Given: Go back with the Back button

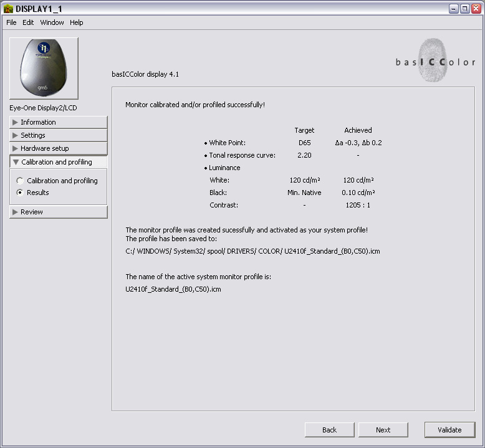Looking at the screenshot, I should click(x=329, y=430).
